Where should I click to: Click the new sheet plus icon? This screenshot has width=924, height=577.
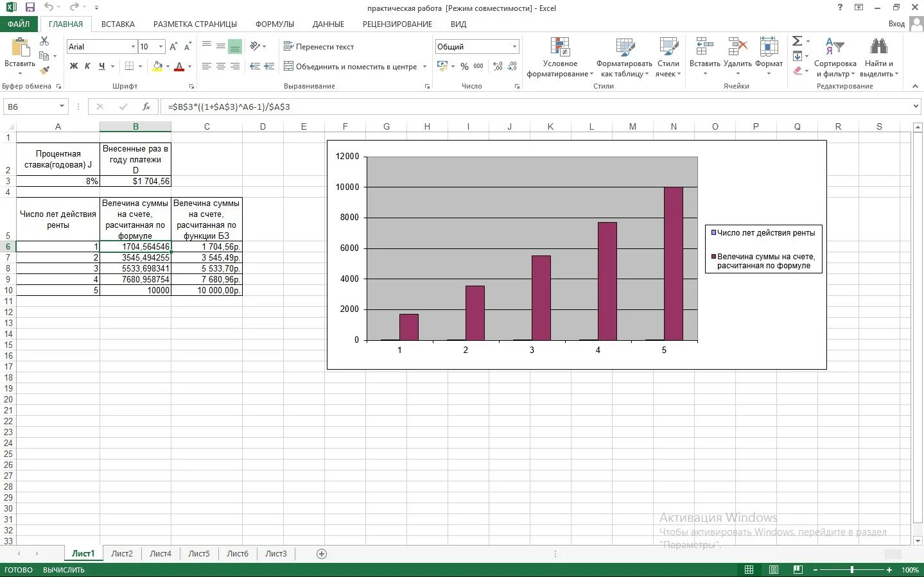tap(322, 553)
